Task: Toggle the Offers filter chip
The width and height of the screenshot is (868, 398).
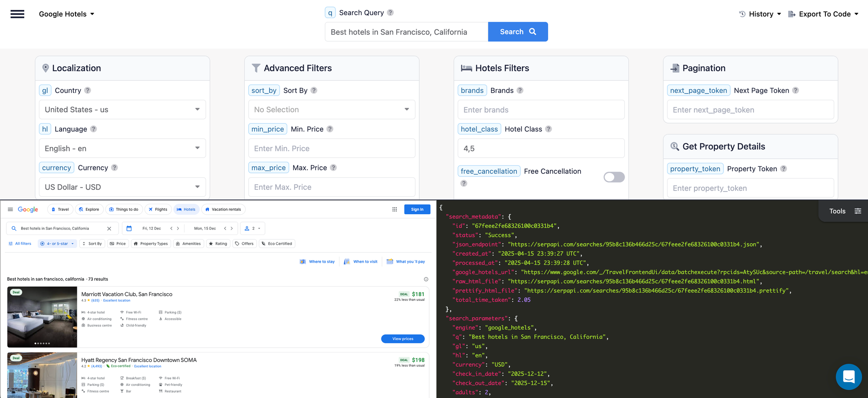Action: (x=244, y=244)
